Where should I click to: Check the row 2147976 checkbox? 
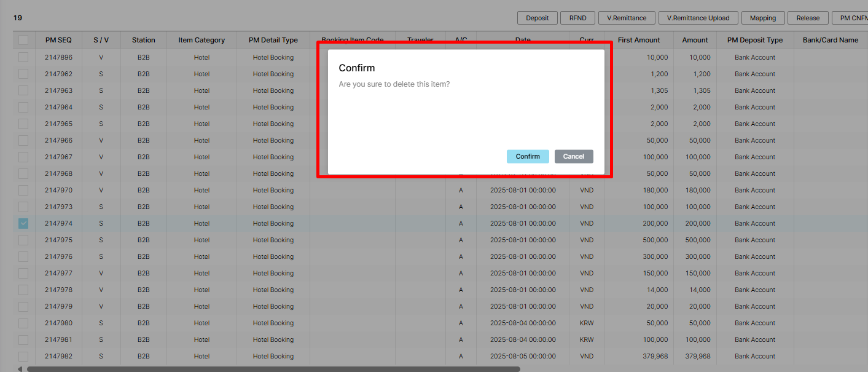click(23, 256)
